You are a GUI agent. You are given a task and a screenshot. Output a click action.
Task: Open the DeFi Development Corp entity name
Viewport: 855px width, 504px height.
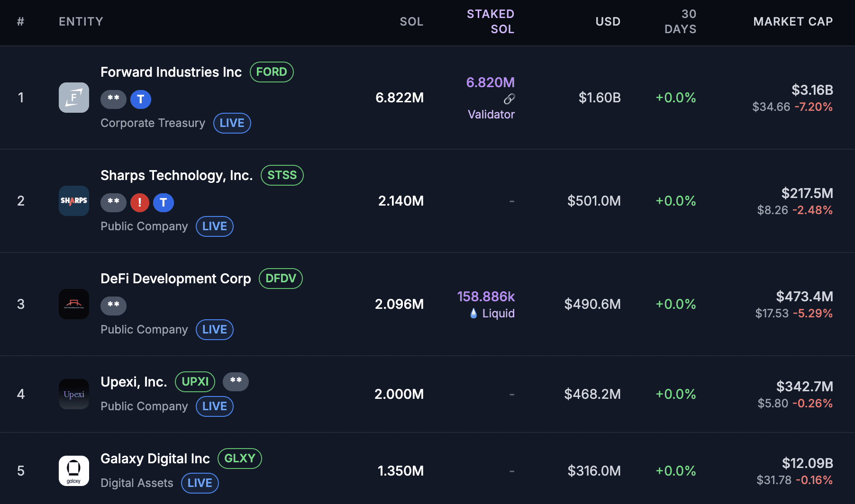pyautogui.click(x=176, y=279)
